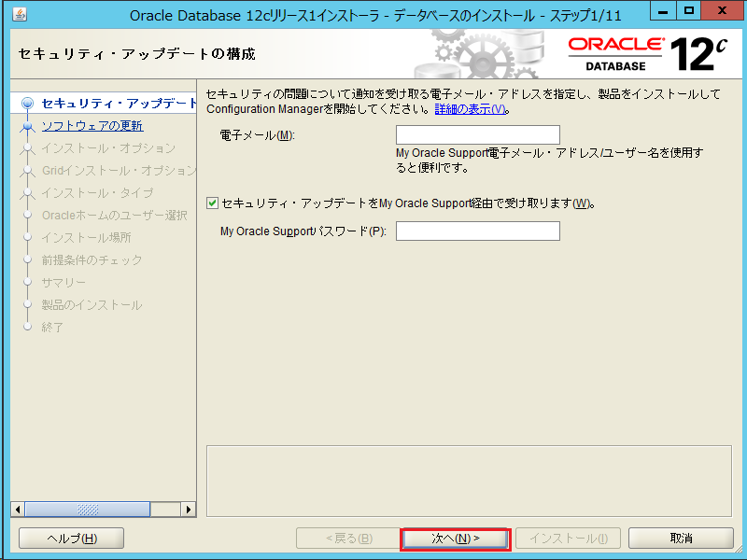The width and height of the screenshot is (747, 560).
Task: Click the sidebar scrollbar left arrow
Action: pos(18,509)
